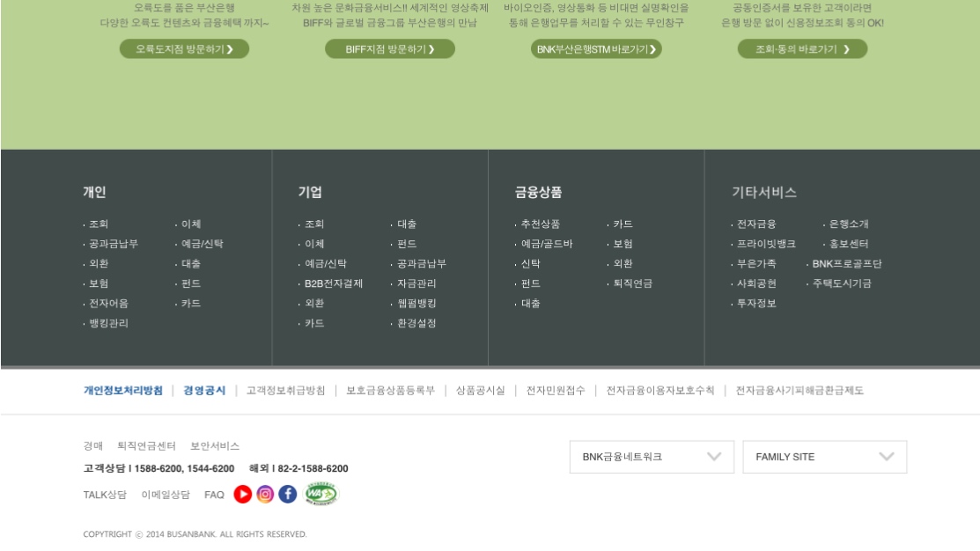Click the 조회·동의 바로가기 button
980x551 pixels.
point(802,48)
